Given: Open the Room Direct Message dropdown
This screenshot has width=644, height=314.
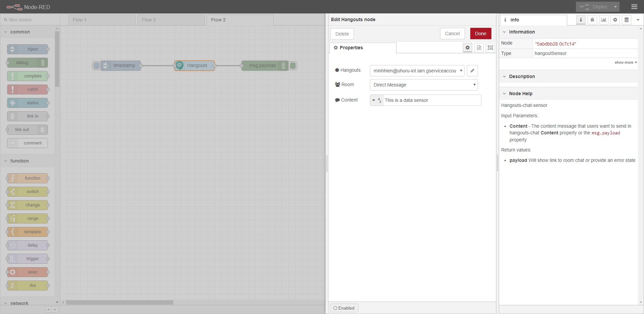Looking at the screenshot, I should click(424, 85).
